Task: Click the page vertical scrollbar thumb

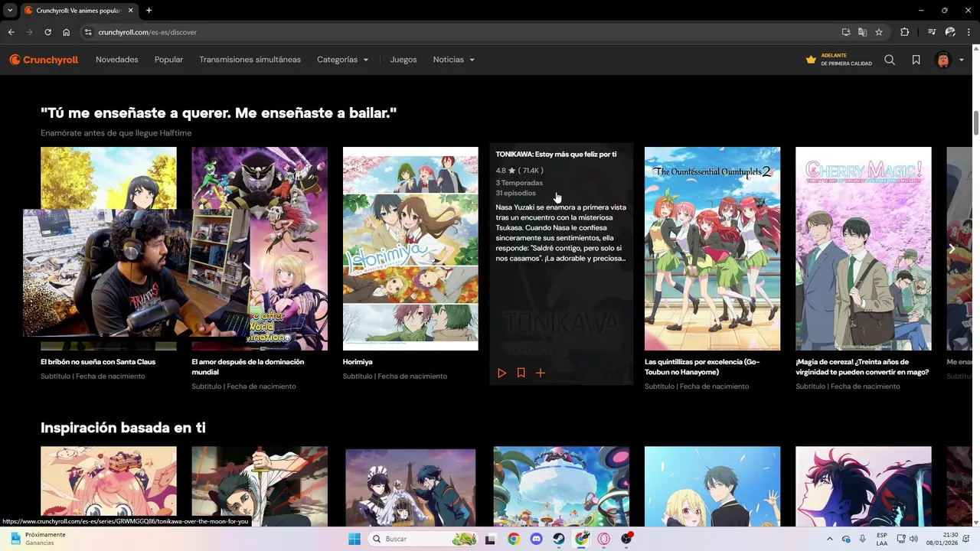Action: click(x=976, y=122)
